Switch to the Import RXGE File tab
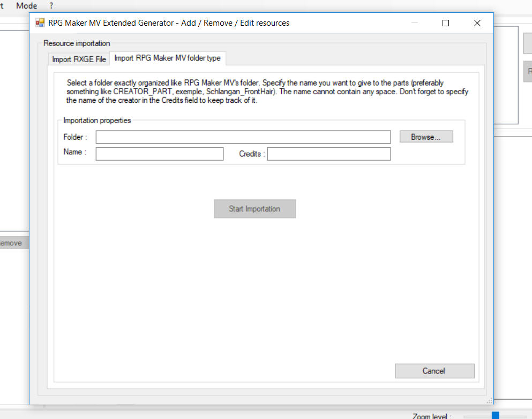The width and height of the screenshot is (532, 419). click(x=79, y=59)
